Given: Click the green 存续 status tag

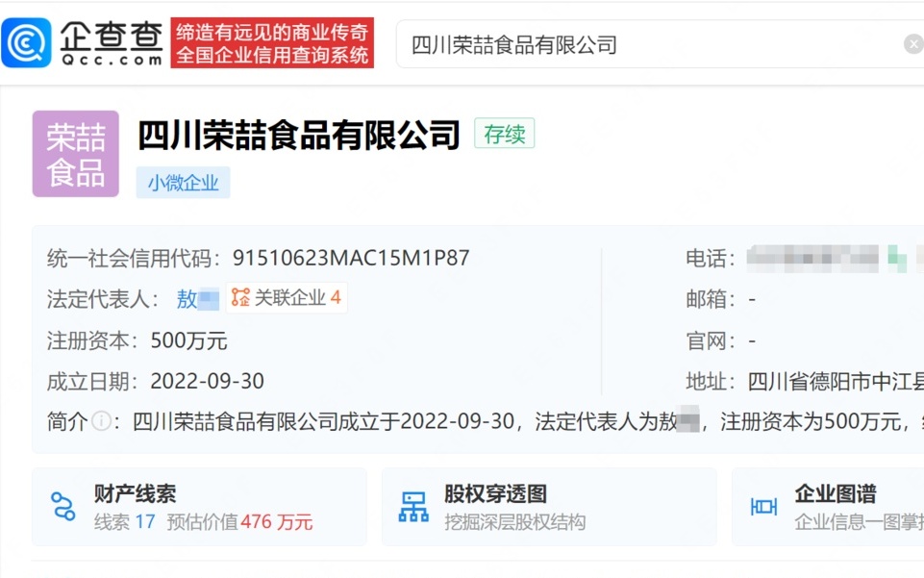Looking at the screenshot, I should [505, 134].
